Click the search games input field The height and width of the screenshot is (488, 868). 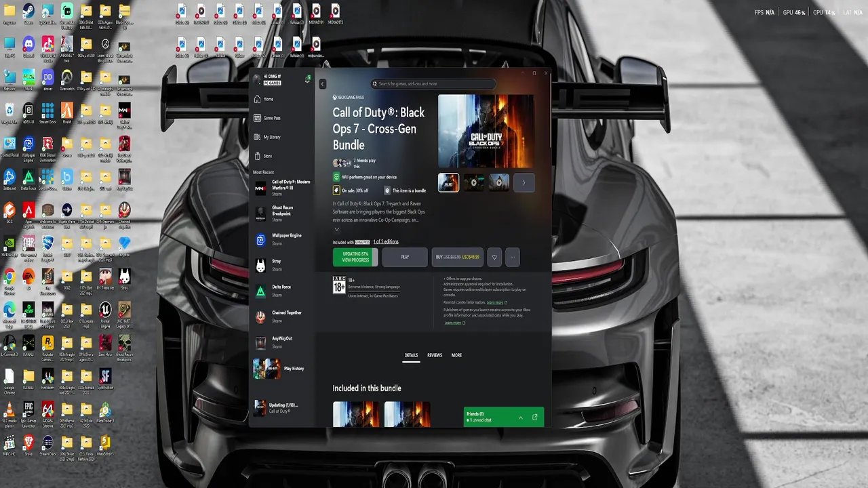[433, 84]
